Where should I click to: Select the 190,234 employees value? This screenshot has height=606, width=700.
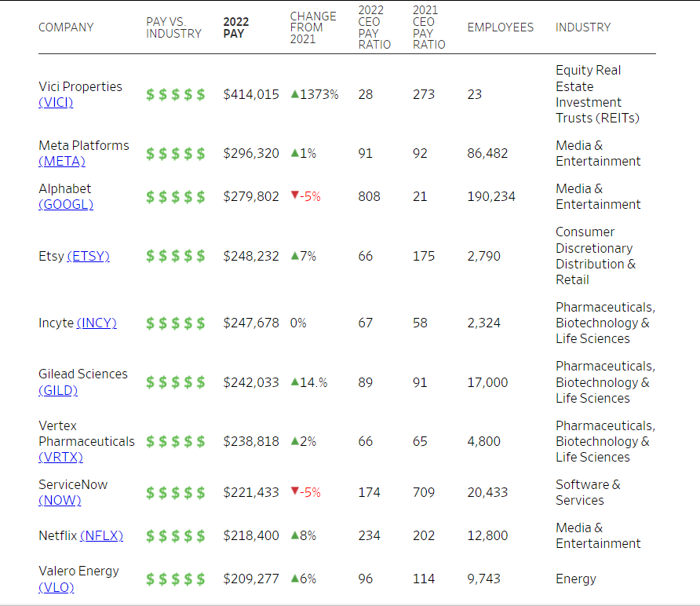(x=491, y=196)
